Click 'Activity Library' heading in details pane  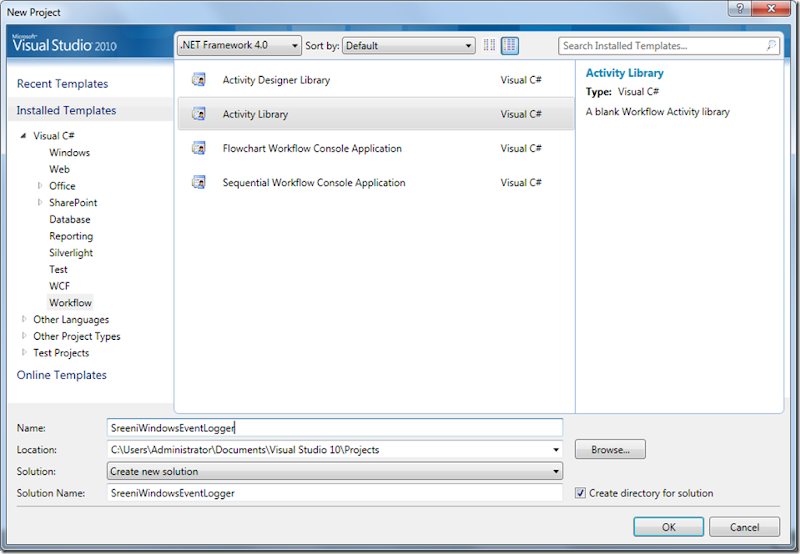[624, 73]
